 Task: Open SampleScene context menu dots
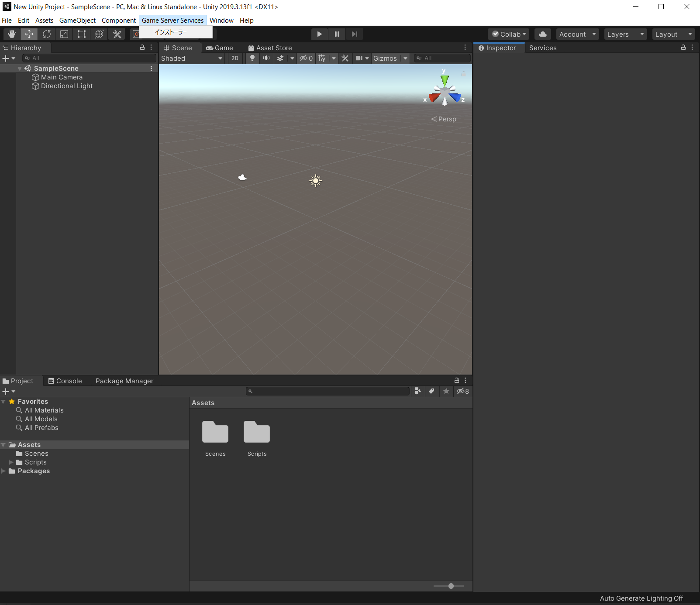pyautogui.click(x=152, y=69)
